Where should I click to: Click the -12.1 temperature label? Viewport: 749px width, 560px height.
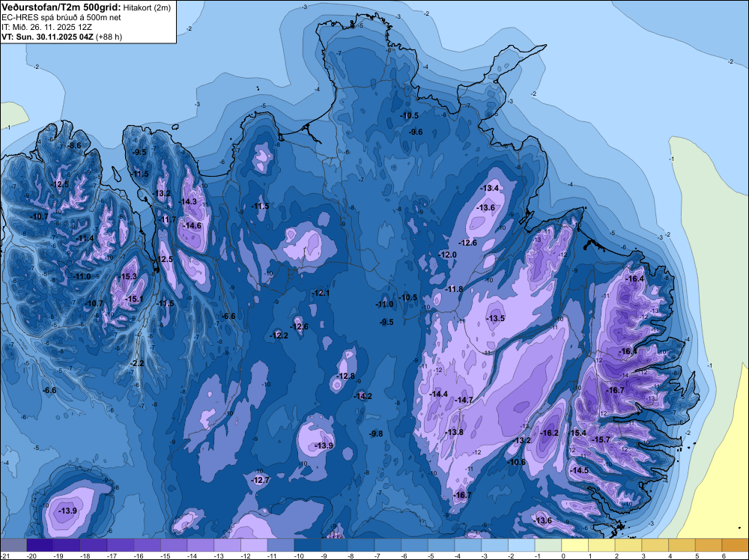(321, 293)
